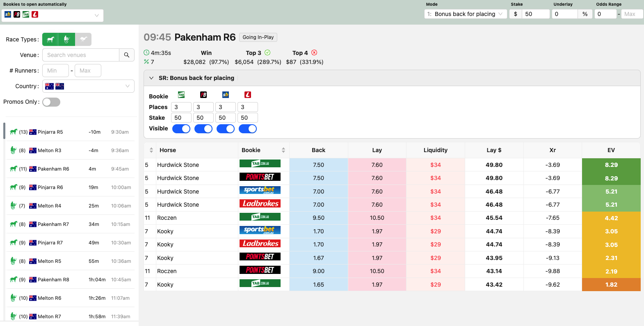Click the Sportsbet Stake field
644x326 pixels.
(x=226, y=118)
